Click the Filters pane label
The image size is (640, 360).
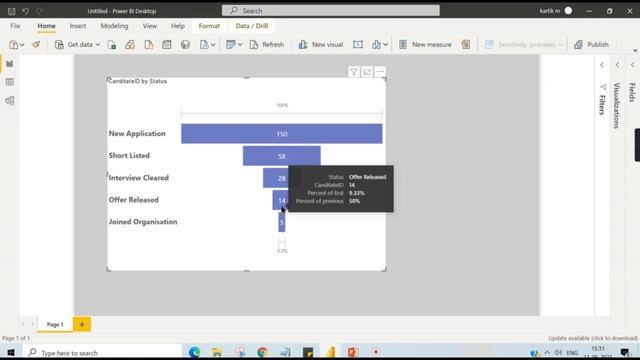602,105
